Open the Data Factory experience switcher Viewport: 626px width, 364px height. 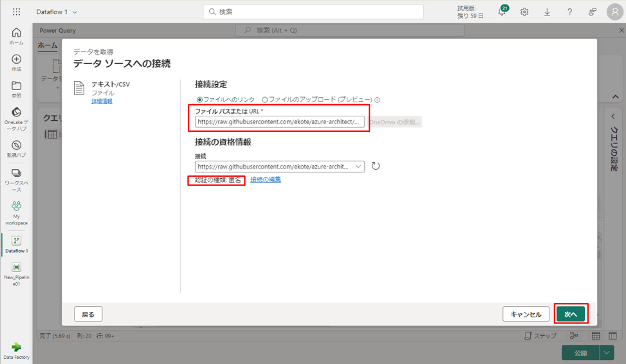(x=16, y=351)
